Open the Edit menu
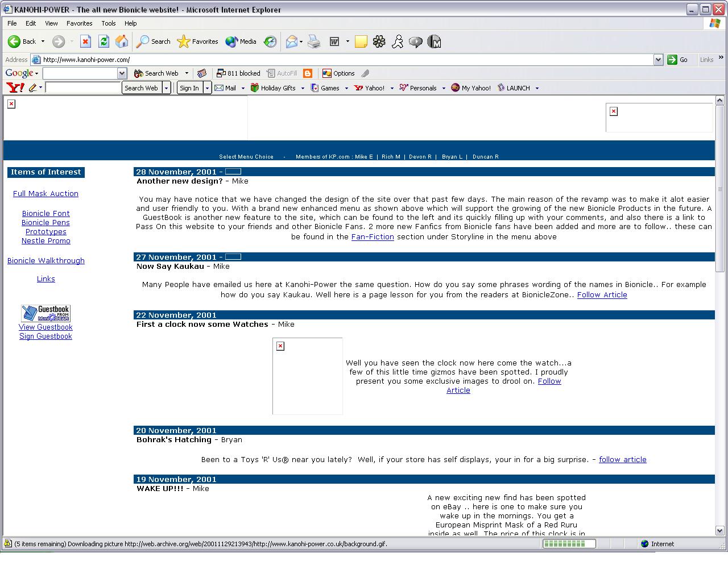The width and height of the screenshot is (728, 582). tap(31, 23)
